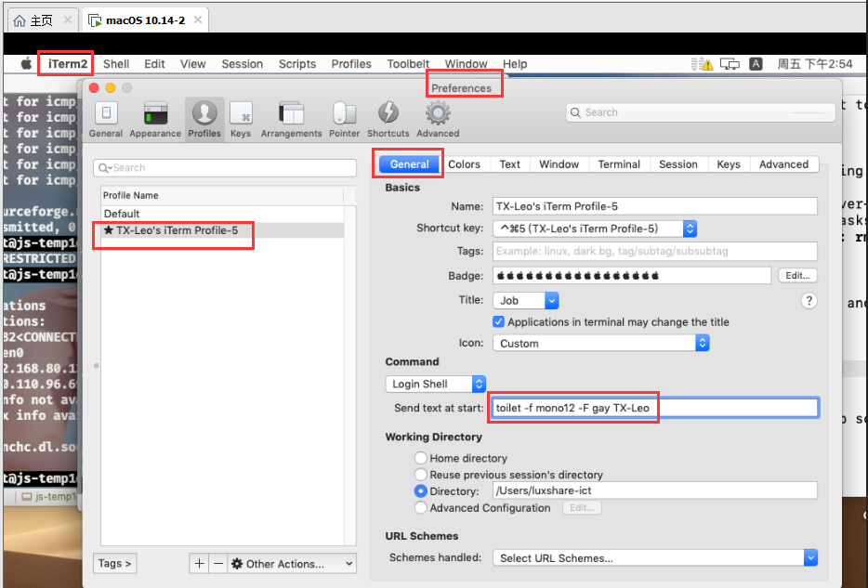
Task: Select the Directory radio button
Action: point(421,490)
